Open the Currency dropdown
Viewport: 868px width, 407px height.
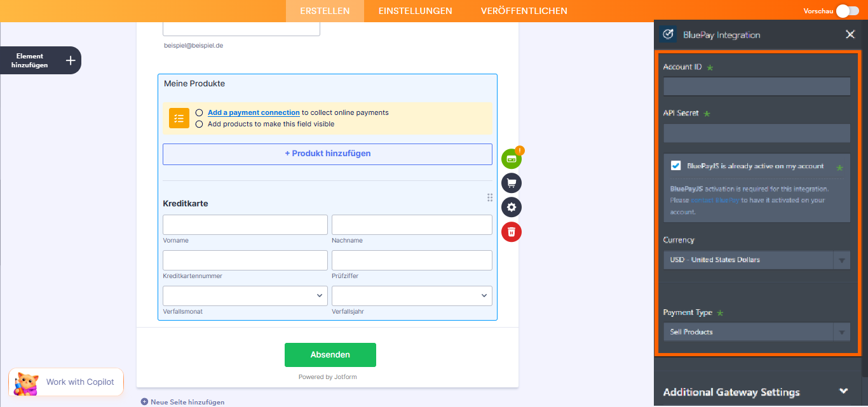pos(756,260)
